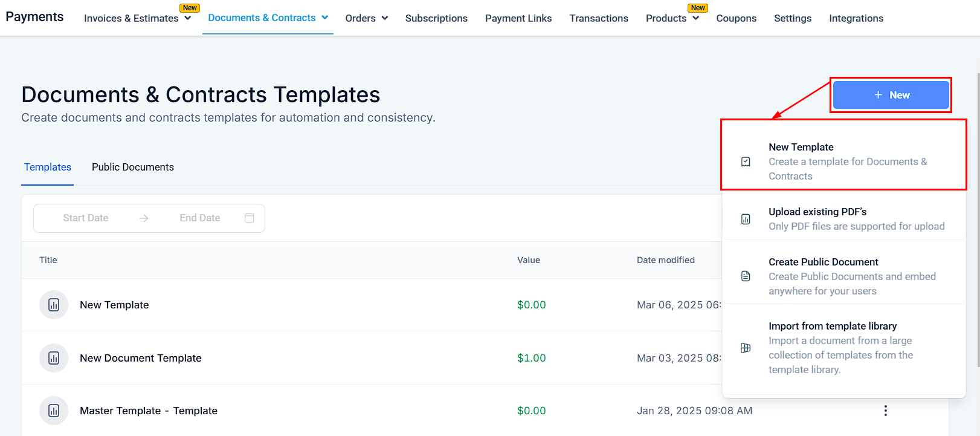The image size is (980, 436).
Task: Click the Title column header
Action: tap(48, 260)
